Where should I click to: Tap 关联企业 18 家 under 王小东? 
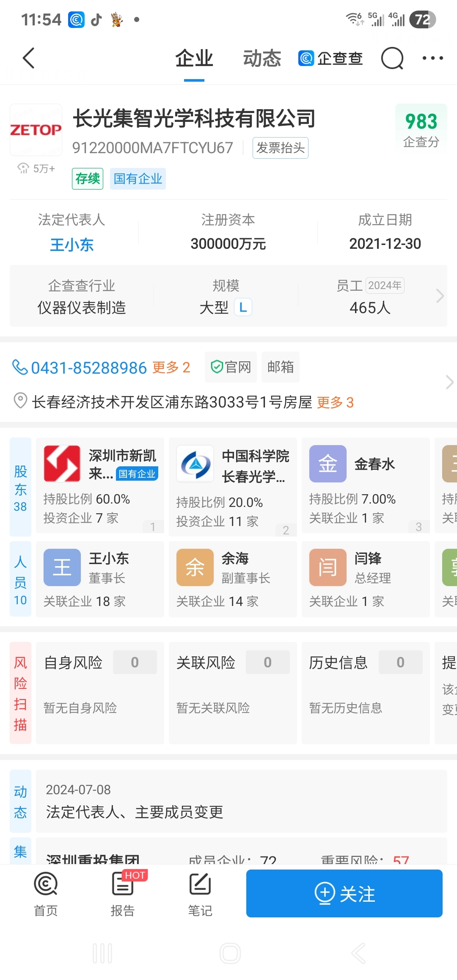tap(85, 601)
